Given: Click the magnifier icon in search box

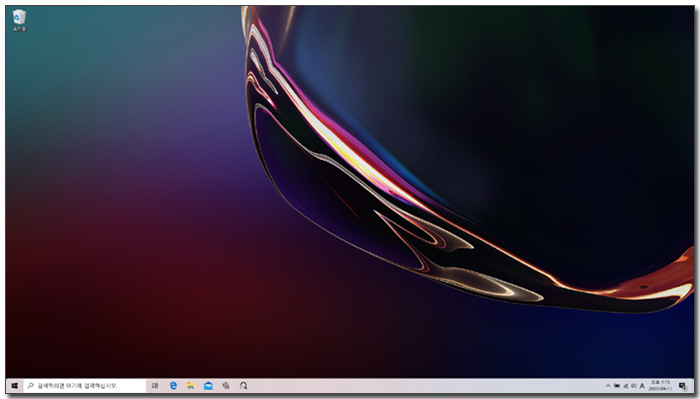Looking at the screenshot, I should pos(30,386).
